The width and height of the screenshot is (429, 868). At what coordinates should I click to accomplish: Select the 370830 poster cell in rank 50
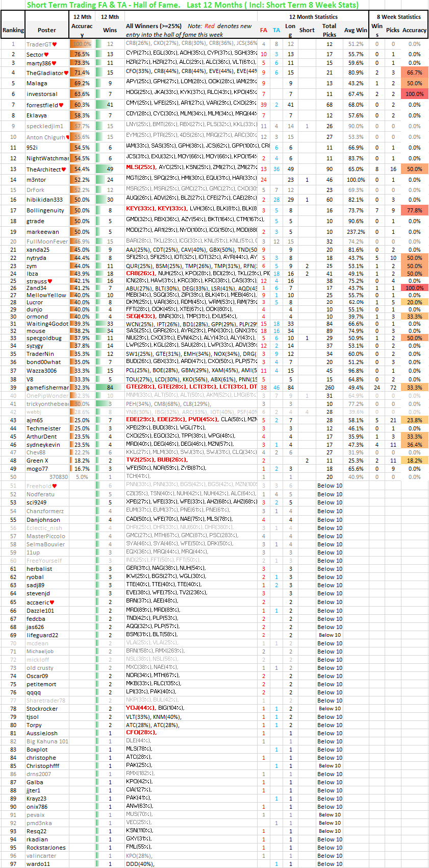point(47,477)
